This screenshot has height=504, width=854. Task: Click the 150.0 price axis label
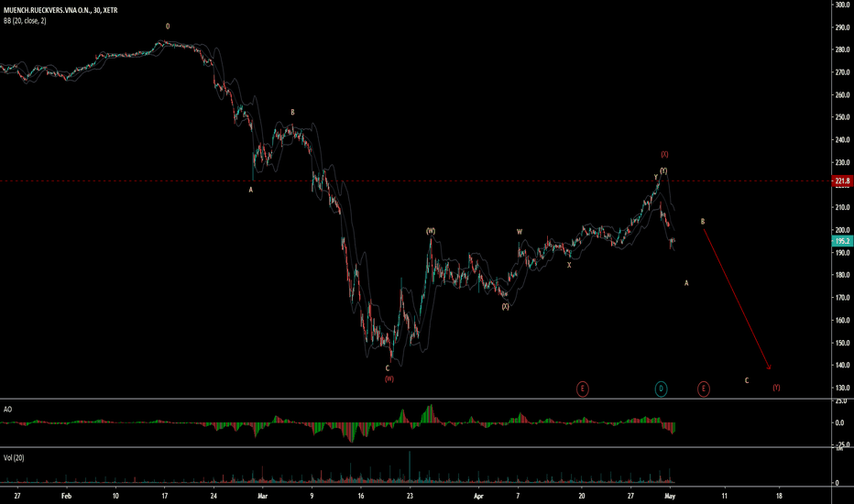(x=843, y=343)
